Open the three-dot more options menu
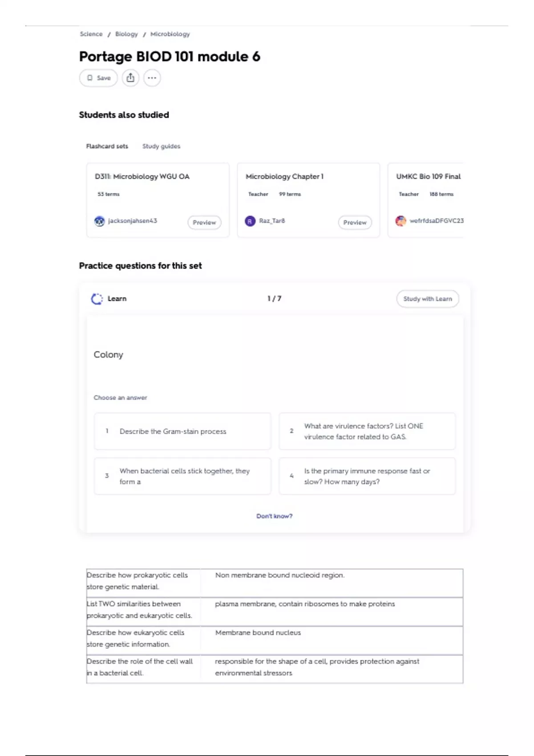Viewport: 534px width, 756px height. [152, 78]
